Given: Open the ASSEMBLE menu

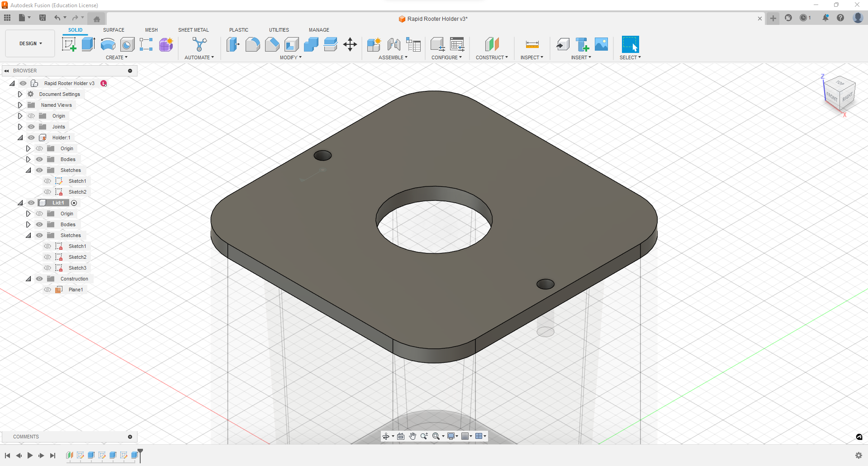Looking at the screenshot, I should [393, 57].
